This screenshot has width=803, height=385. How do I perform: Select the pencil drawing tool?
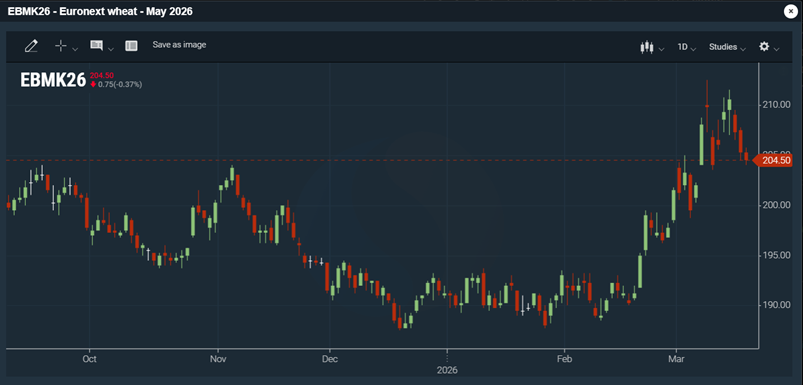click(31, 46)
